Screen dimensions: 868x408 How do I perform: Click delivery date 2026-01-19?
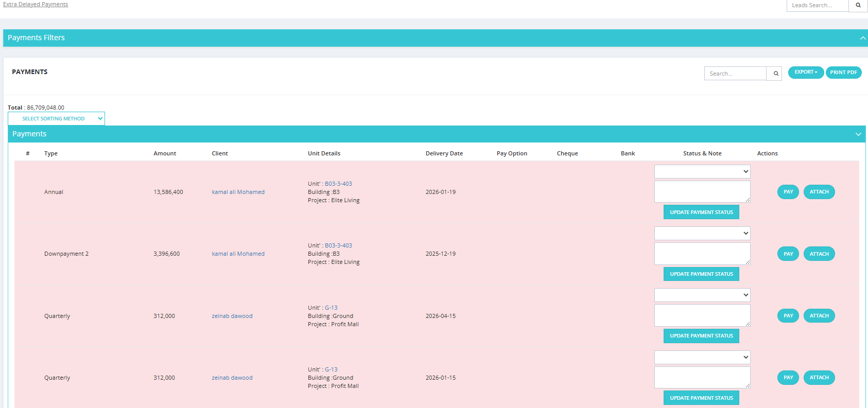click(440, 192)
